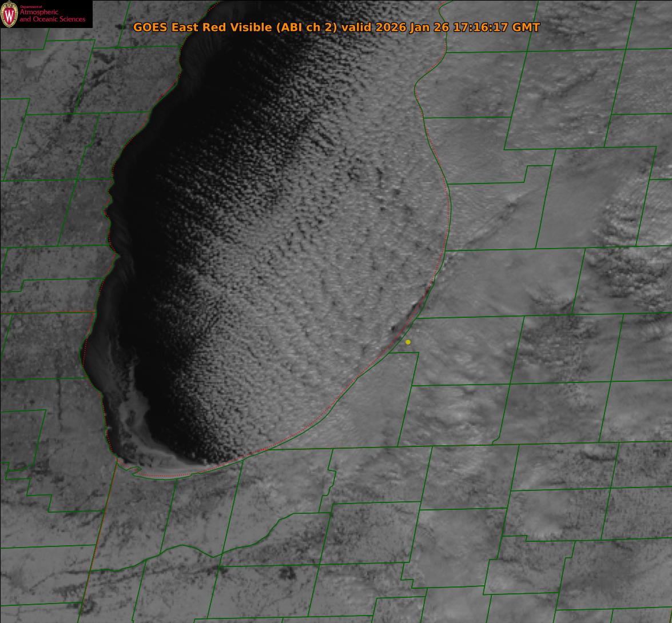
Task: Click the small "Department of" text above Atmospheric
Action: pyautogui.click(x=31, y=6)
